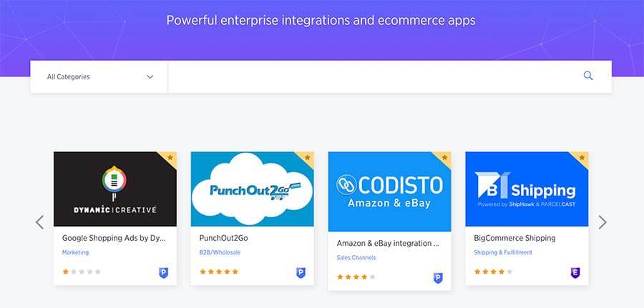Select the Shipping & Fulfillment category link
Viewport: 644px width, 308px height.
[503, 252]
